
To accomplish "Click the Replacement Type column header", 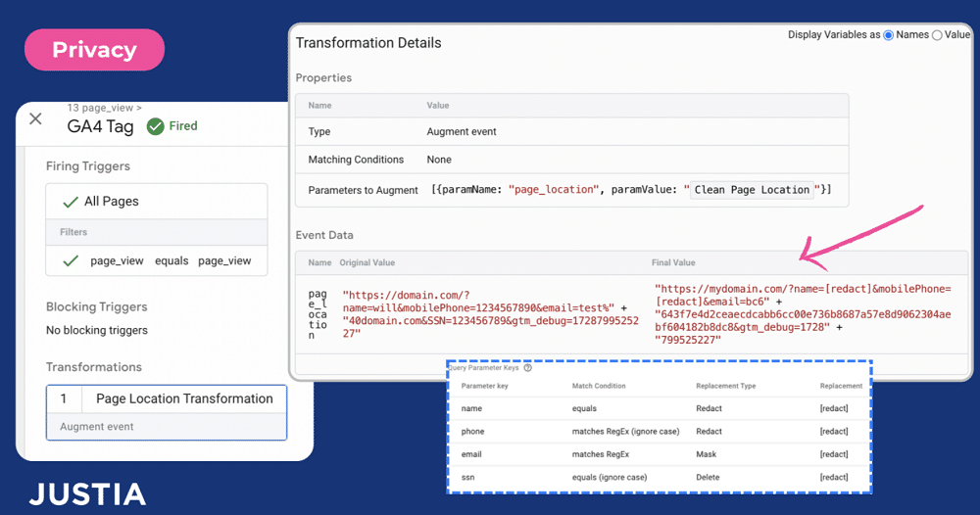I will point(725,386).
